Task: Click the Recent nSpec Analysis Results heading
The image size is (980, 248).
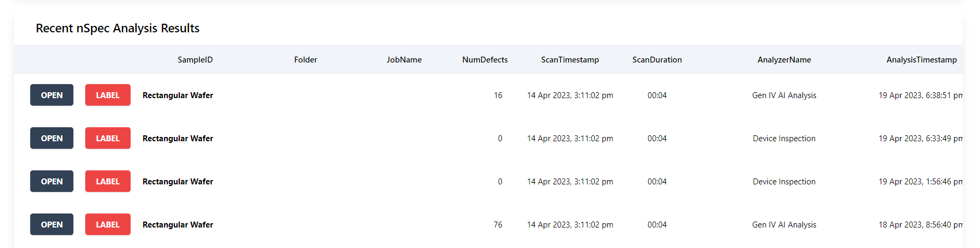Action: (x=118, y=28)
